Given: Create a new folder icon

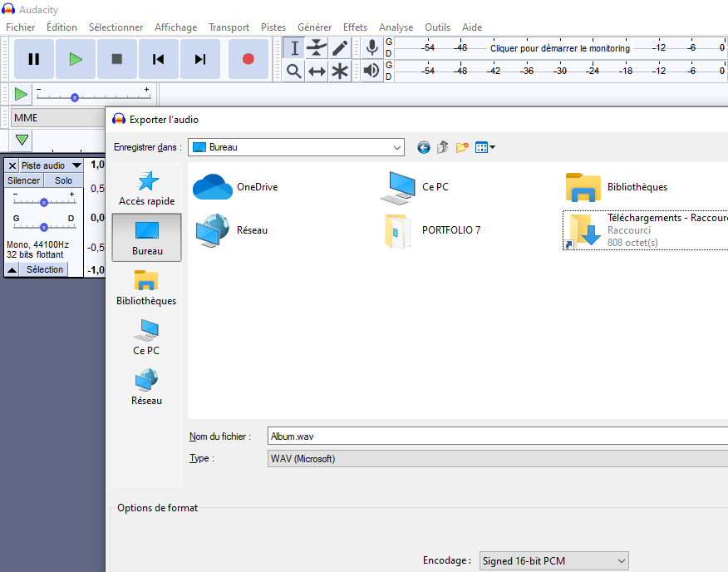Looking at the screenshot, I should (462, 148).
